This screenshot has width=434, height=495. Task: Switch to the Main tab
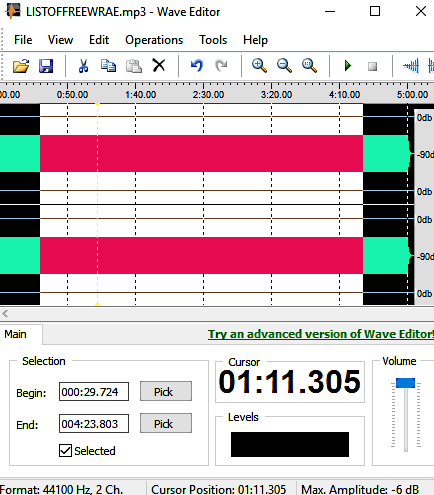[15, 334]
